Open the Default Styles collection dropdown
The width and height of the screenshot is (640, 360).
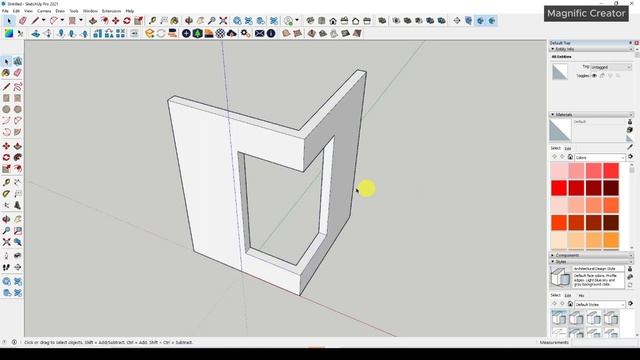[600, 304]
